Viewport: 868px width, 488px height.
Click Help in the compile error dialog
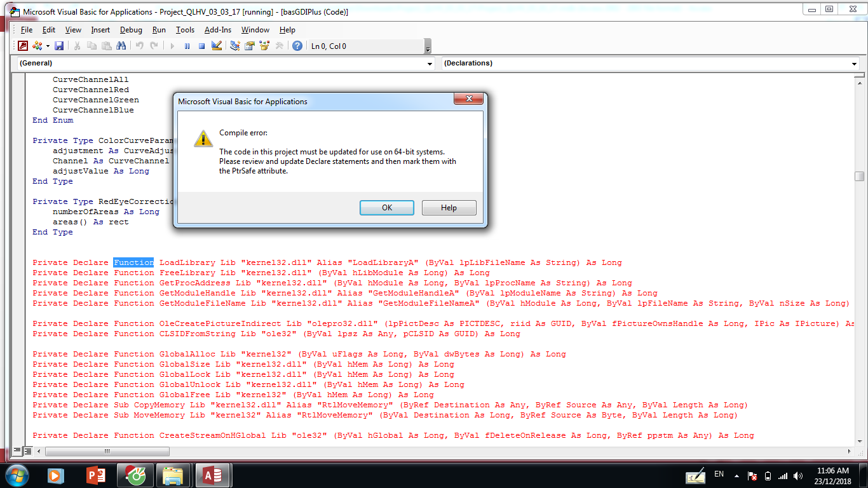tap(449, 208)
